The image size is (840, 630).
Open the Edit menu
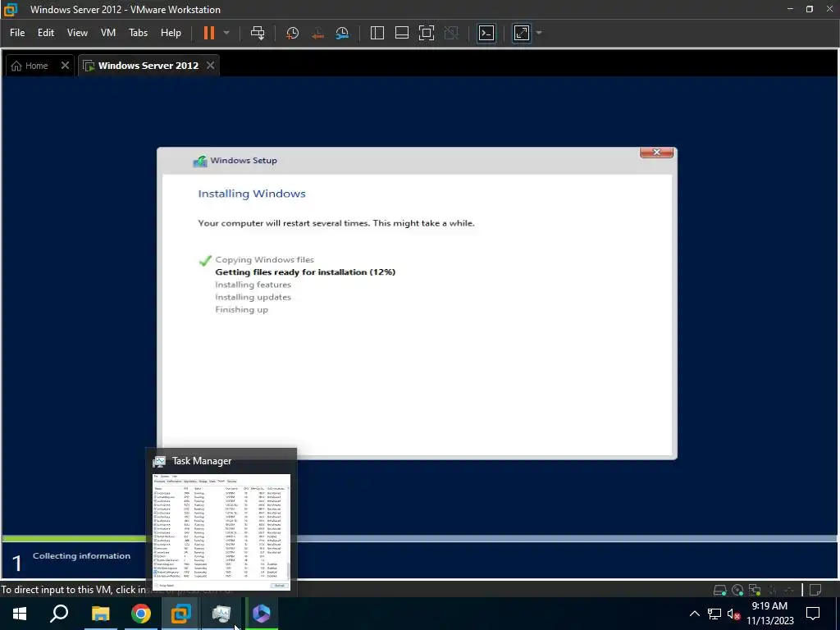click(46, 33)
